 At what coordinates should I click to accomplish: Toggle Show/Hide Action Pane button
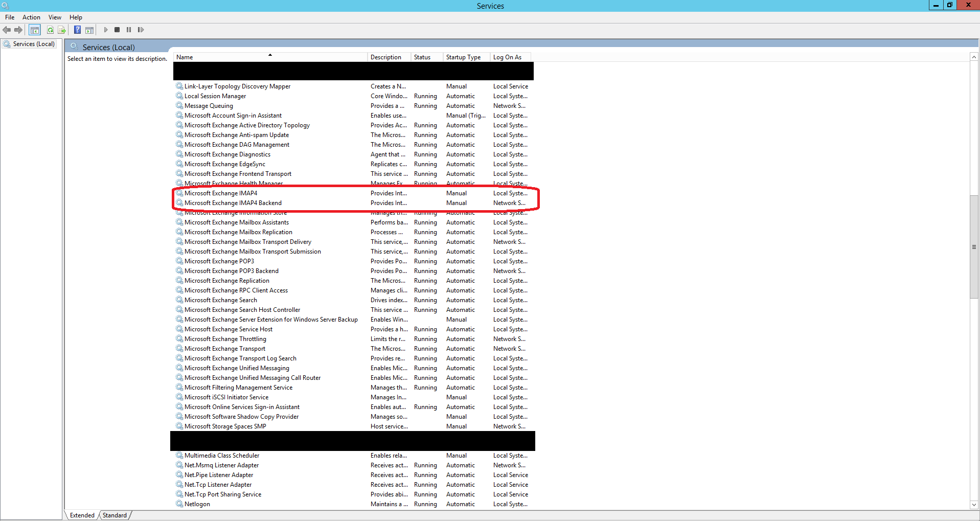89,30
